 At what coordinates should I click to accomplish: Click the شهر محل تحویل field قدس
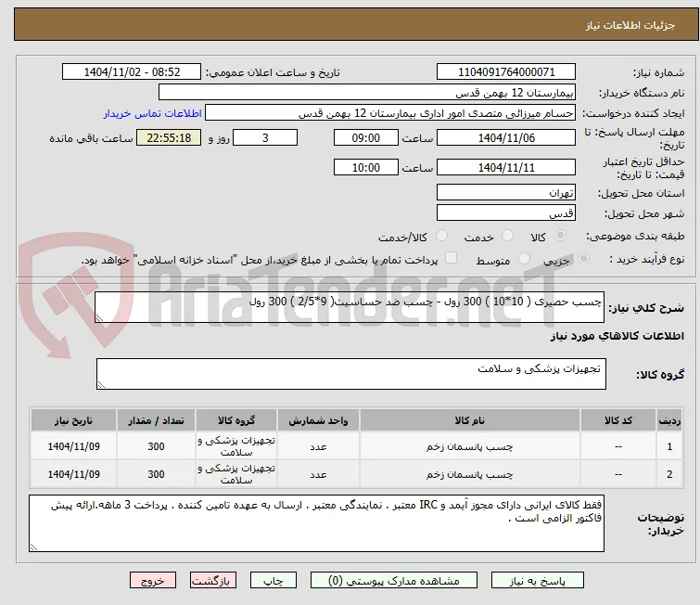[x=506, y=213]
